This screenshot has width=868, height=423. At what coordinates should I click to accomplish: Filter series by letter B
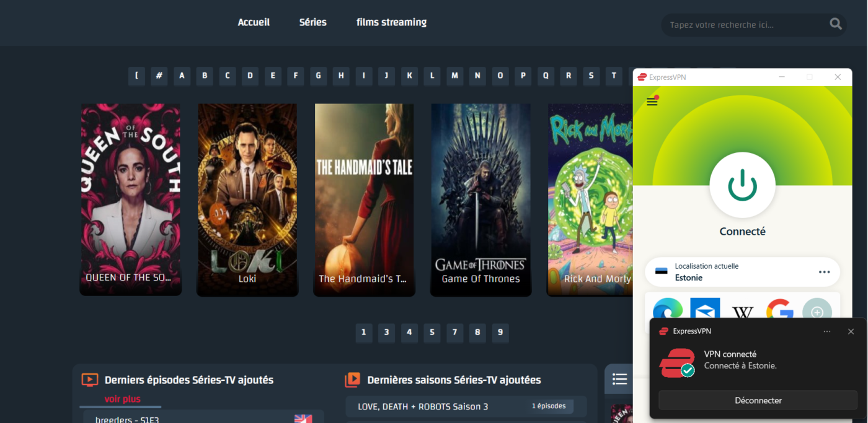tap(205, 76)
